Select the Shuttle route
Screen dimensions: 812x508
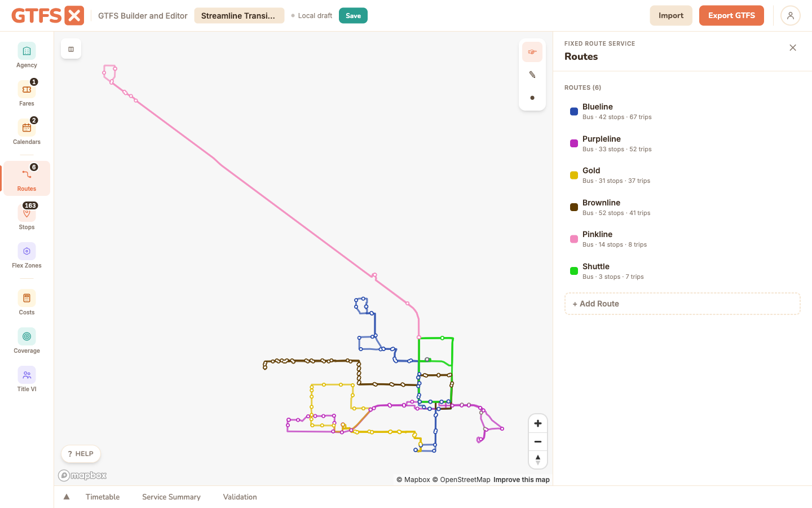[x=682, y=271]
